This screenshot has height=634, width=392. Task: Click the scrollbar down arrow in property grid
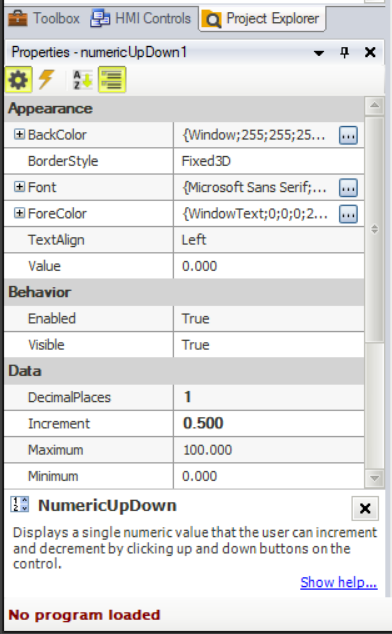375,479
